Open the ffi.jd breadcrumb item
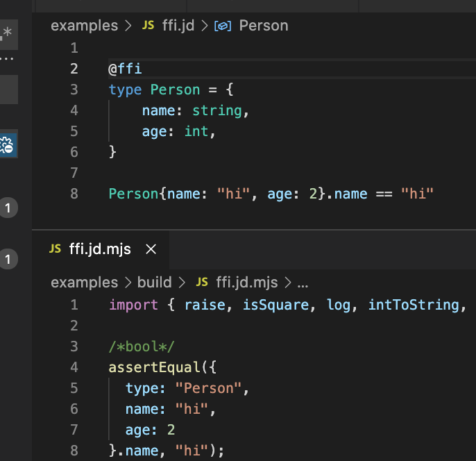 [178, 26]
